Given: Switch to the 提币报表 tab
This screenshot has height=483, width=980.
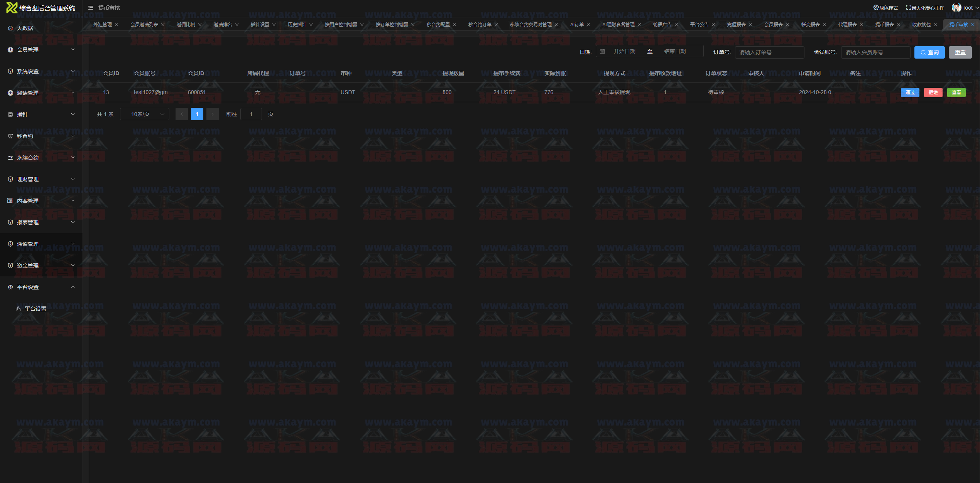Looking at the screenshot, I should click(x=884, y=25).
